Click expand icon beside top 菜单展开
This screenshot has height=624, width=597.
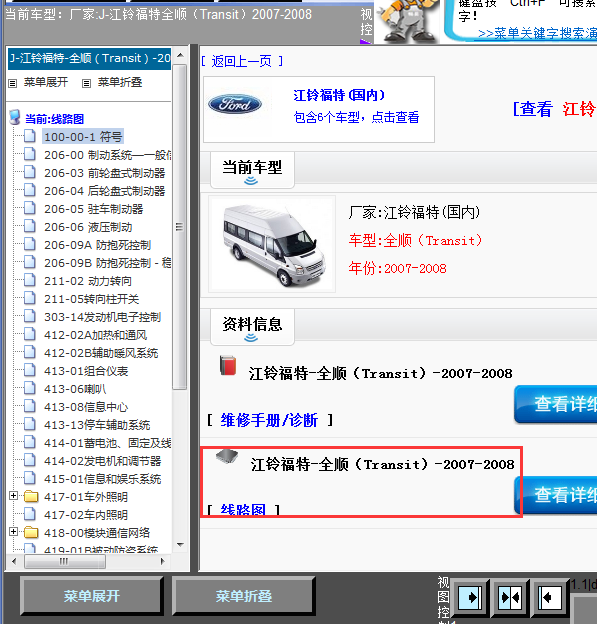pyautogui.click(x=13, y=83)
